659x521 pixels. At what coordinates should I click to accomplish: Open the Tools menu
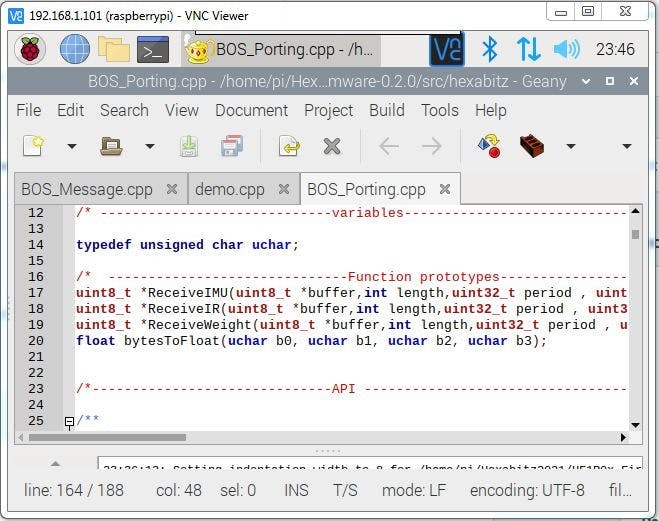pyautogui.click(x=440, y=111)
